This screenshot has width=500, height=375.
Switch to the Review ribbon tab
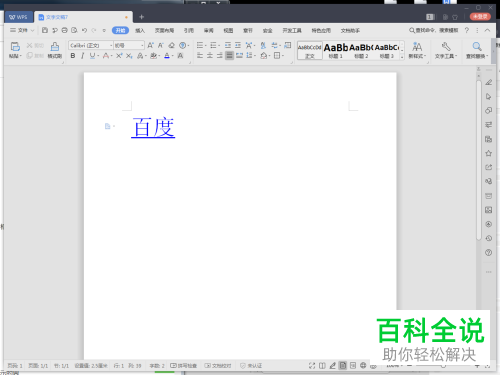pos(208,31)
